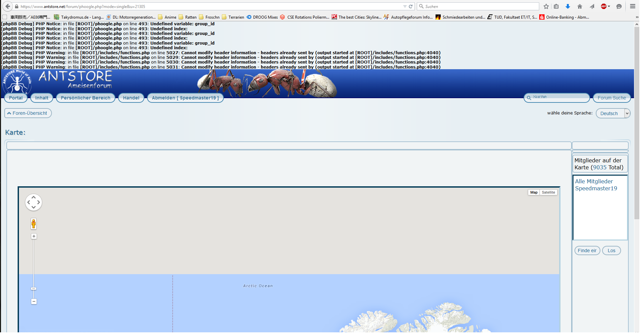Viewport: 644px width, 334px height.
Task: Click the browser back arrow button
Action: (x=8, y=6)
